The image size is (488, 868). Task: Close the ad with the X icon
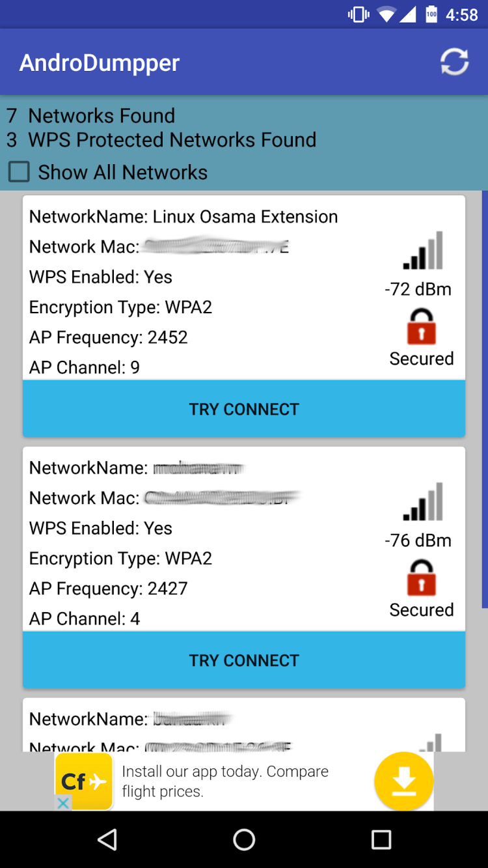[63, 803]
